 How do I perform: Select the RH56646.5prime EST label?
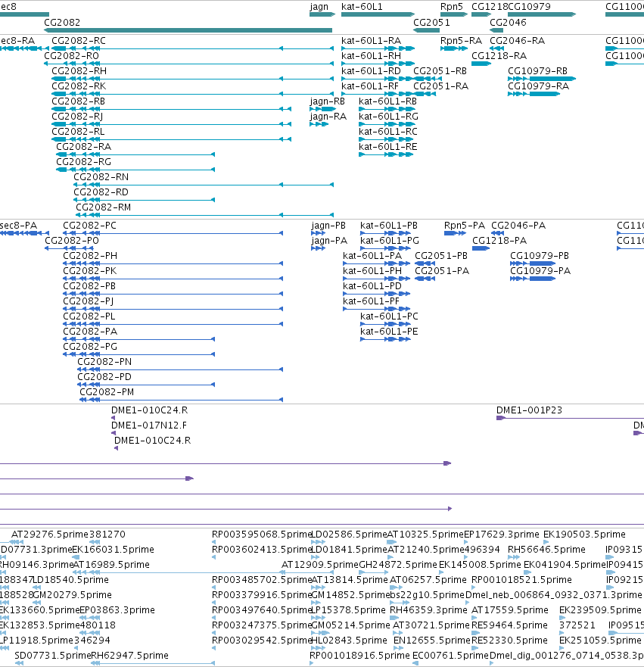coord(546,550)
